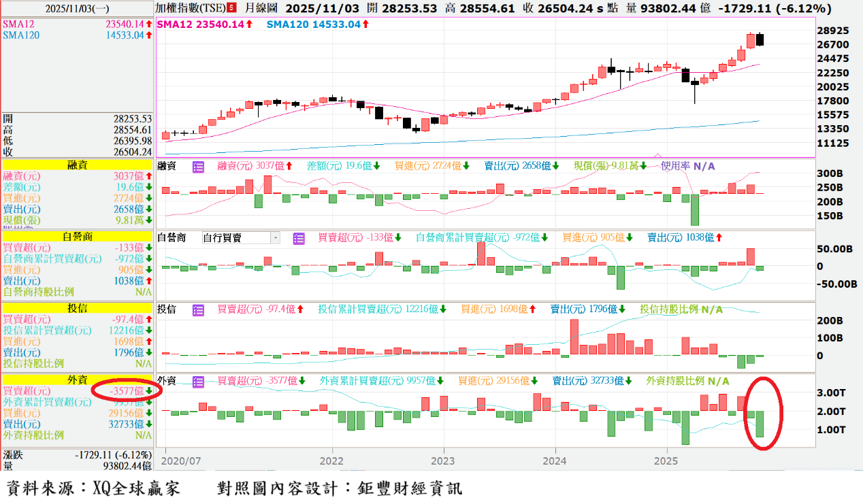The width and height of the screenshot is (863, 504).
Task: Toggle the SMA12 line label in chart legend
Action: (201, 24)
